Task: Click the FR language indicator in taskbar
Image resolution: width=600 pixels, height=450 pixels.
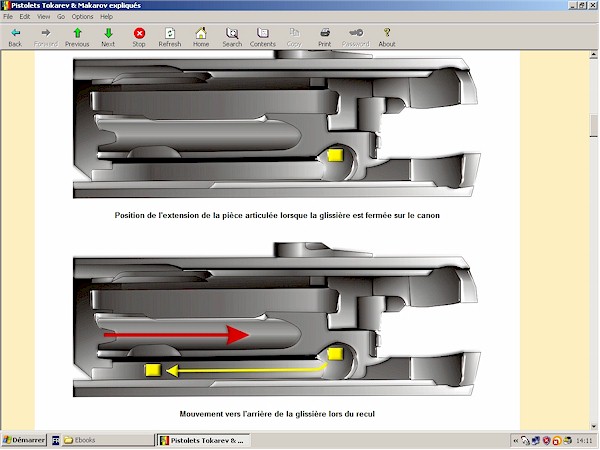Action: pyautogui.click(x=55, y=440)
